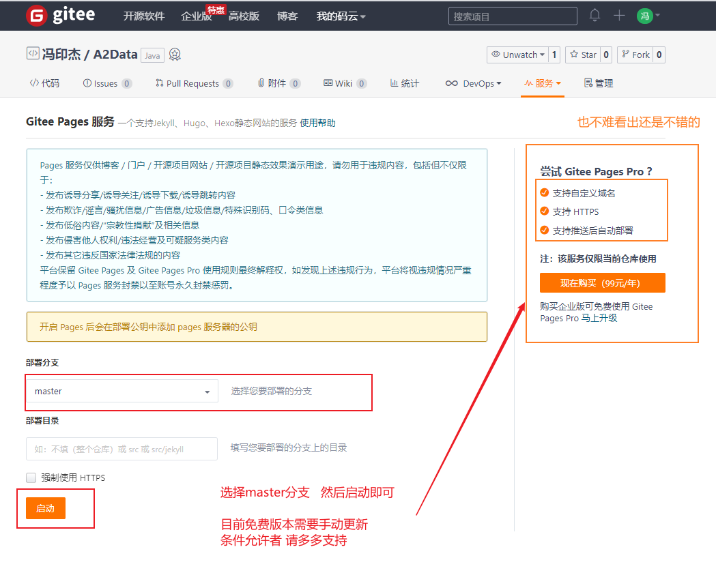Open the 博客 menu item
This screenshot has width=716, height=588.
coord(287,16)
